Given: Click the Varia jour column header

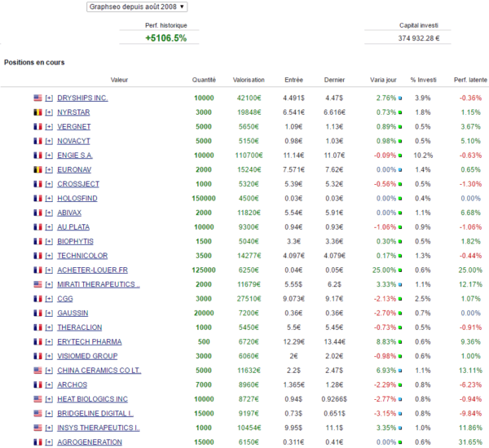Looking at the screenshot, I should 383,80.
